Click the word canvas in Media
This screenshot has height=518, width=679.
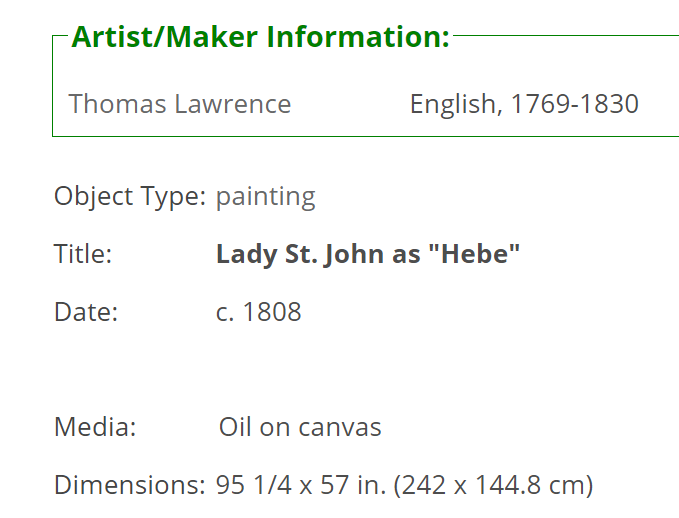[340, 427]
